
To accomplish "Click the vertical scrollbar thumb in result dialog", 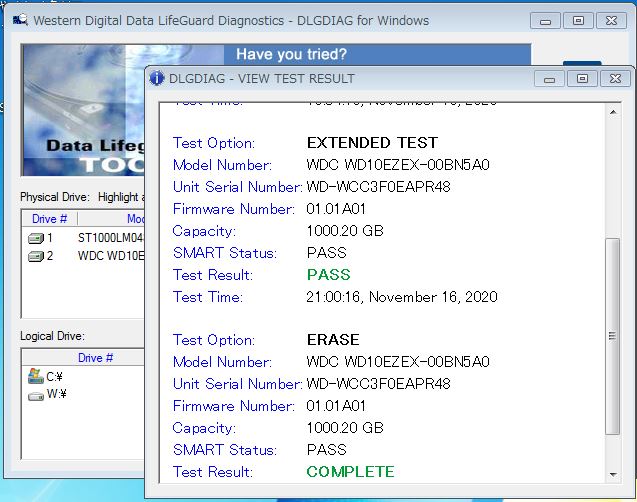I will (613, 336).
